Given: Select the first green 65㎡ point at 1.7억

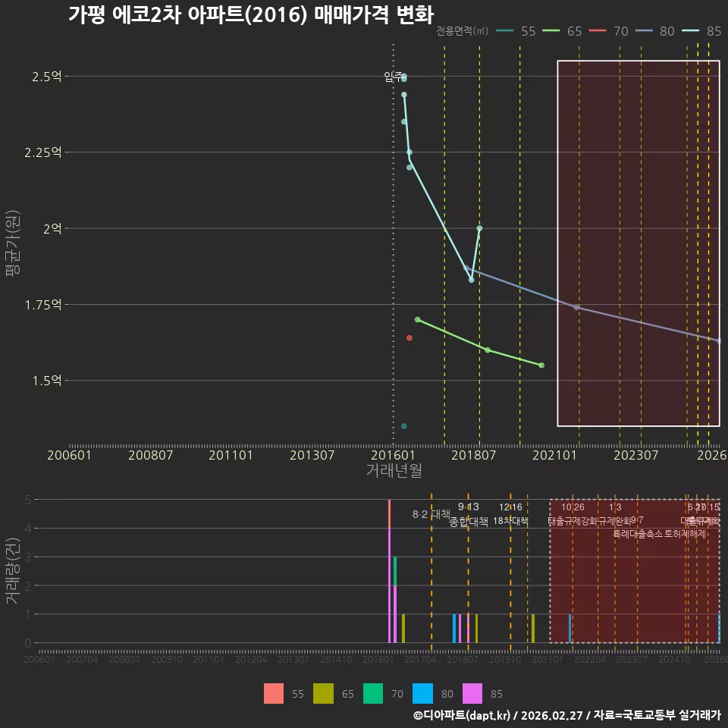Looking at the screenshot, I should tap(417, 319).
